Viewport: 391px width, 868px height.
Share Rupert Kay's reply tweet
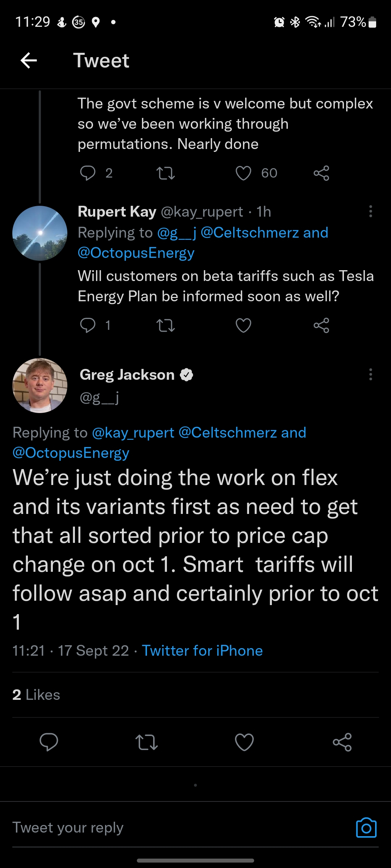[x=321, y=325]
